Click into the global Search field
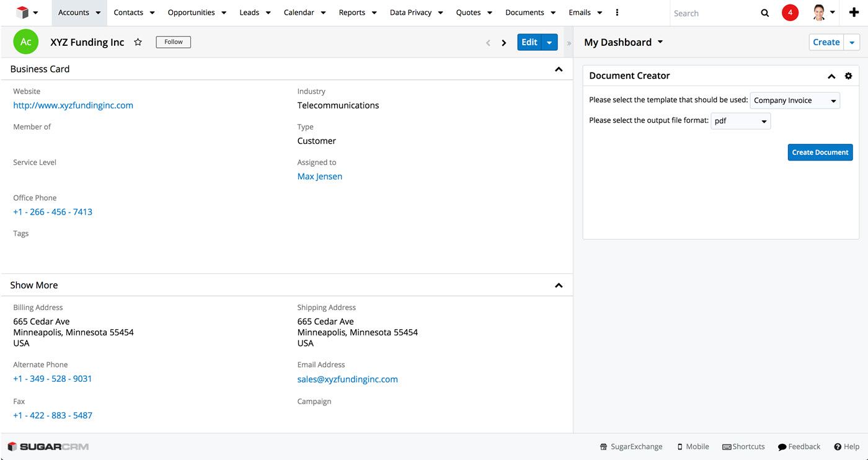Viewport: 868px width, 460px height. coord(713,13)
